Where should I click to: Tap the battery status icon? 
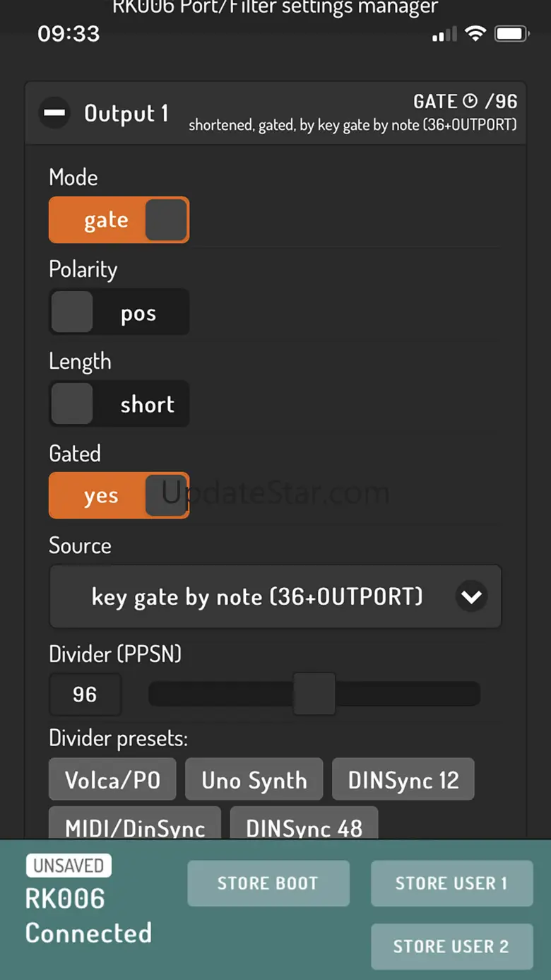[x=511, y=33]
